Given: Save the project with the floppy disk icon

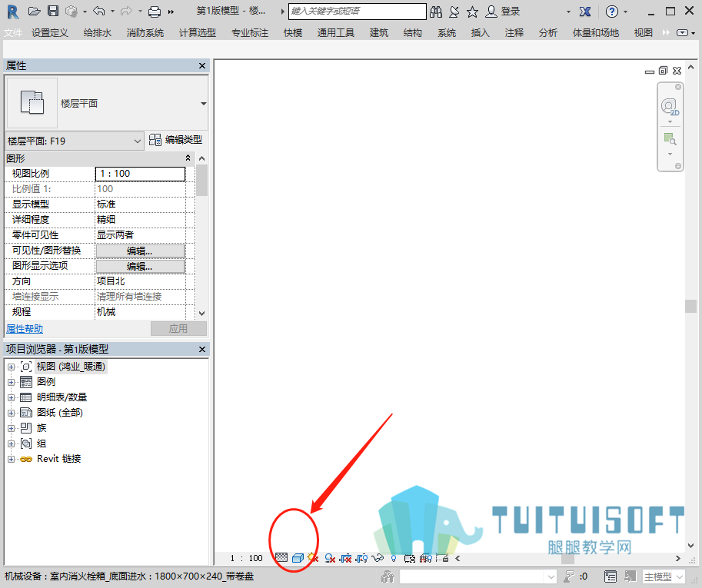Looking at the screenshot, I should click(x=53, y=12).
